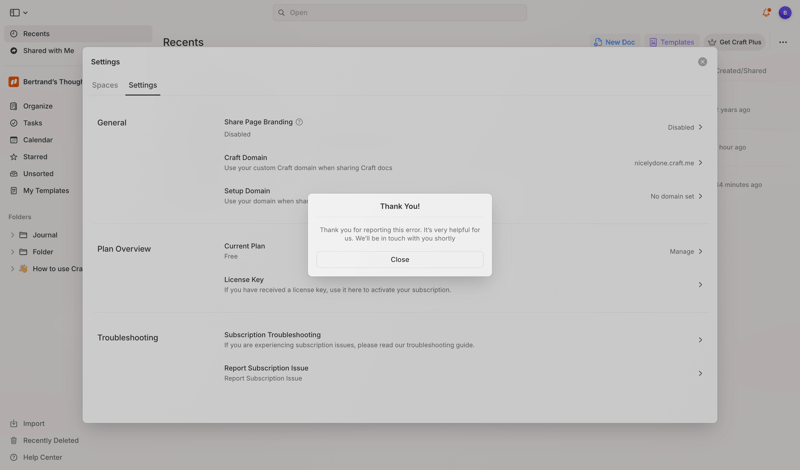Close the Settings panel with X

tap(702, 62)
